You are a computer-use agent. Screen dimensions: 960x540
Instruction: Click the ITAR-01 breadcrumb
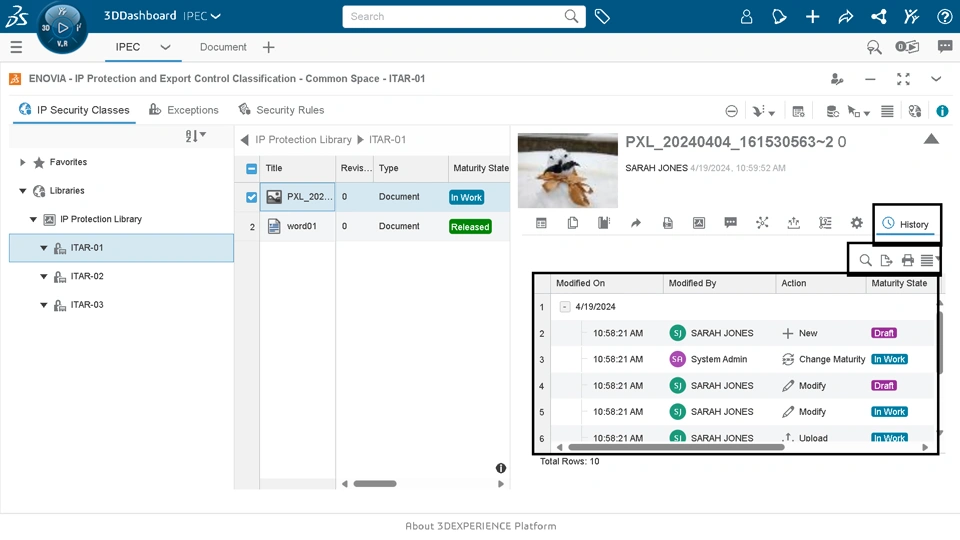pos(388,140)
